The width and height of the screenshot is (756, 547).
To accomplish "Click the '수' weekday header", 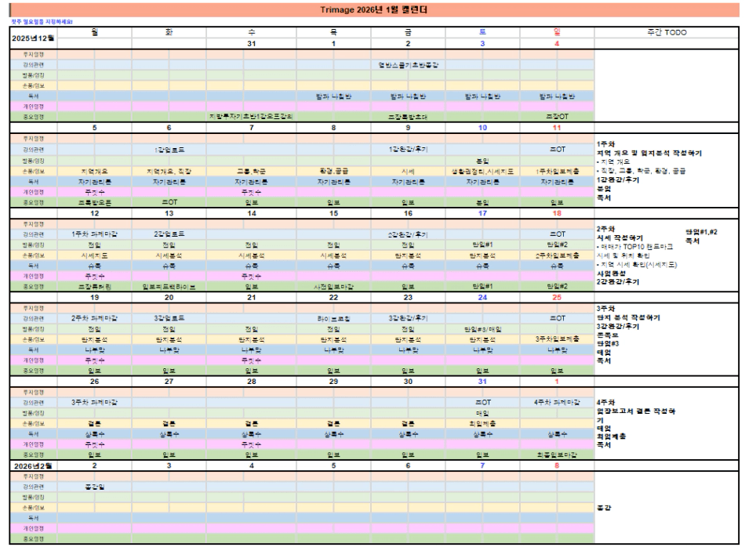I will [x=252, y=32].
